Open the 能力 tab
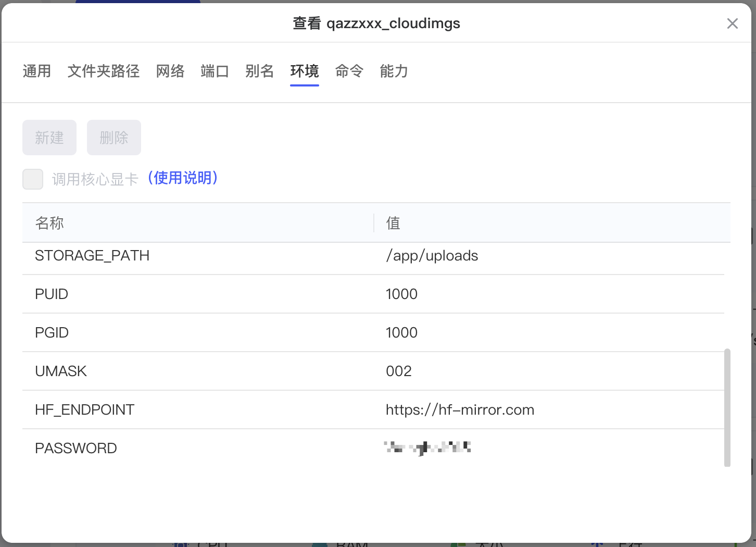This screenshot has height=547, width=756. tap(394, 71)
